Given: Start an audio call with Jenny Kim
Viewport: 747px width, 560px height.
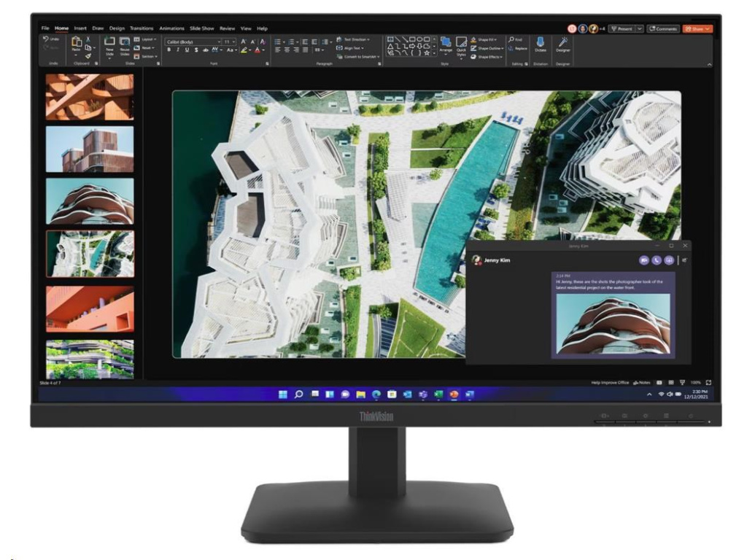Looking at the screenshot, I should click(657, 260).
